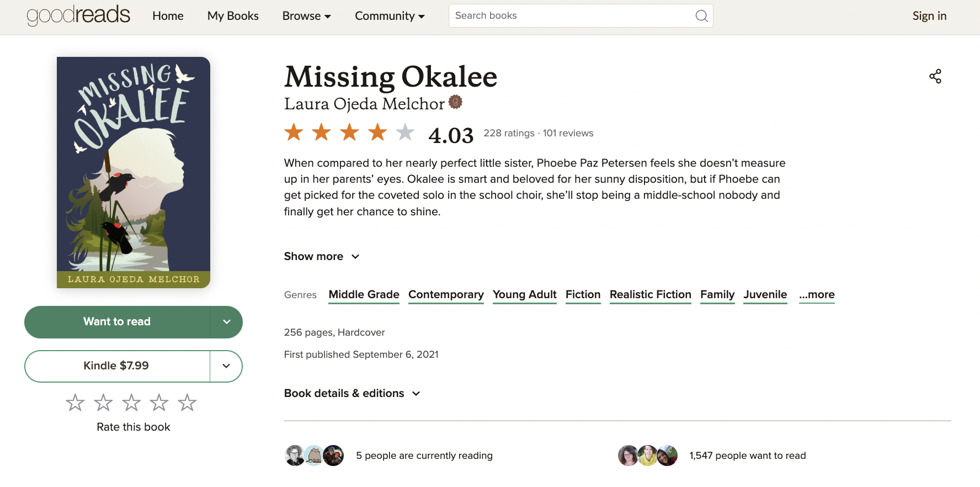
Task: Click the Goodreads author badge icon
Action: (x=455, y=102)
